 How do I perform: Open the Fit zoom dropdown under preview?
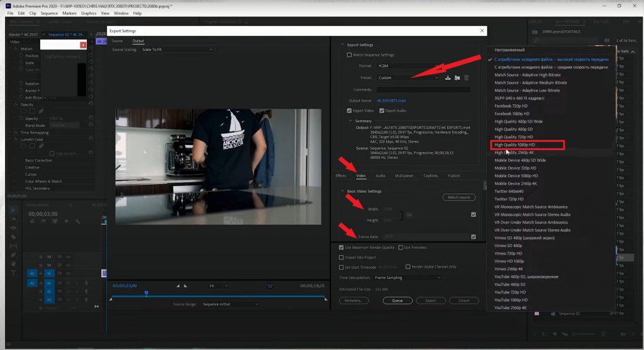coord(218,286)
